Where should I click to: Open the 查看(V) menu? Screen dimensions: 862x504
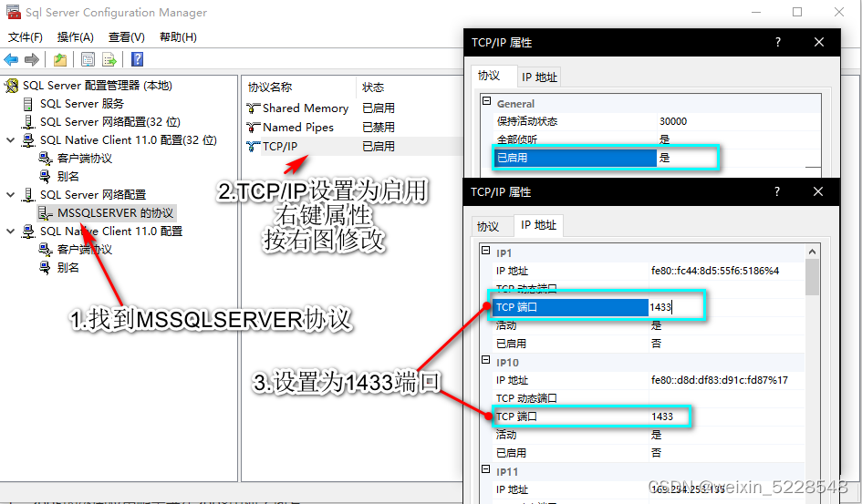pyautogui.click(x=127, y=37)
